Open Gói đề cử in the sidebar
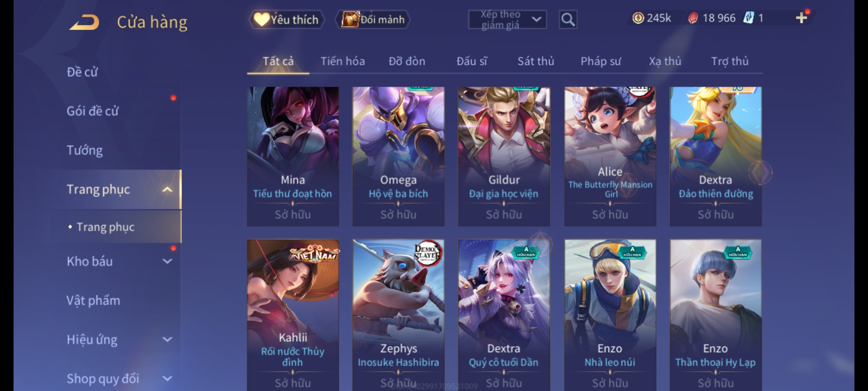Viewport: 868px width, 391px height. pyautogui.click(x=93, y=111)
